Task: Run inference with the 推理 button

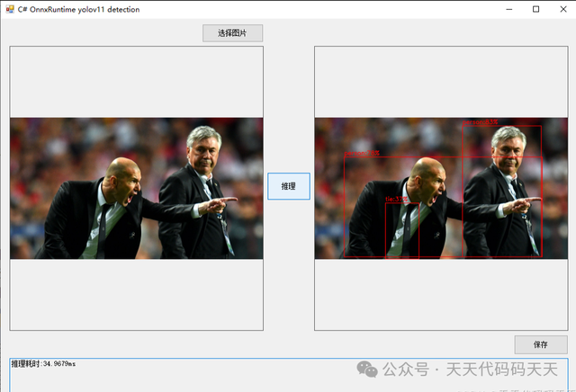Action: (289, 186)
